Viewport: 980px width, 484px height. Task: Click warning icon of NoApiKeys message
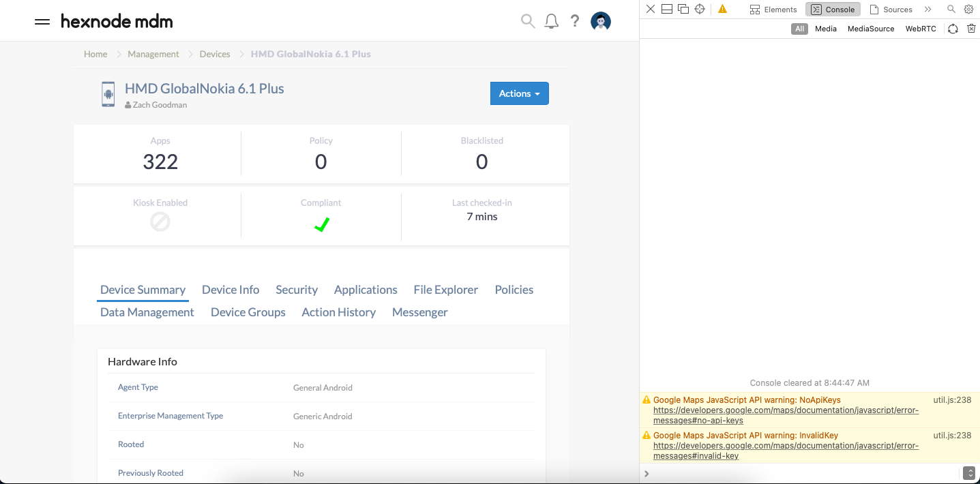pyautogui.click(x=647, y=400)
